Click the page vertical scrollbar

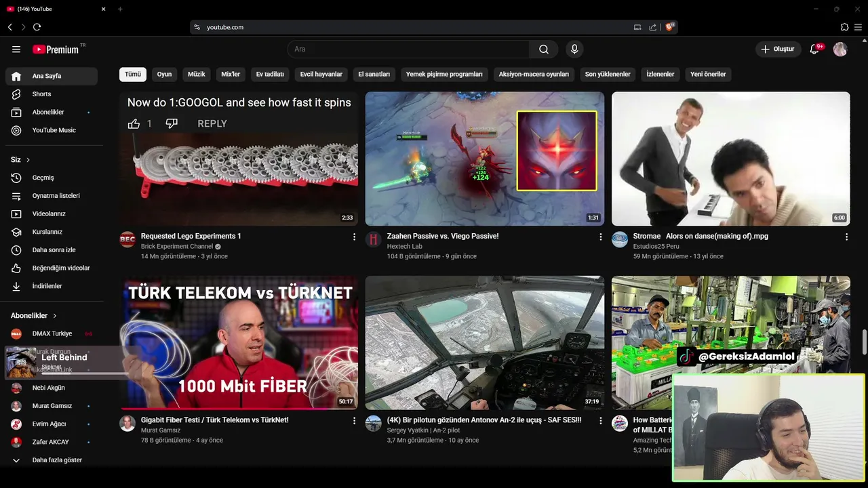coord(864,342)
